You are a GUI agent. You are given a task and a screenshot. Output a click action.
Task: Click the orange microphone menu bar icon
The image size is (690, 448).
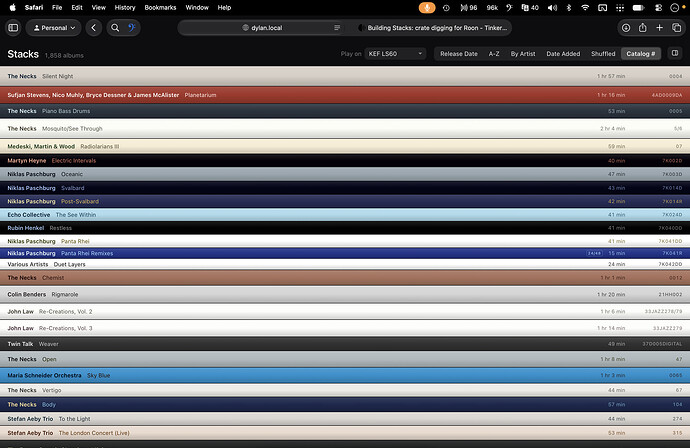(426, 7)
